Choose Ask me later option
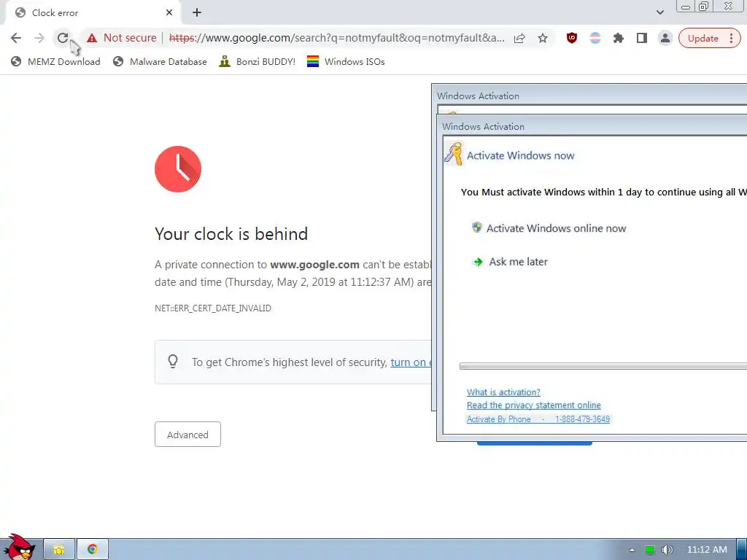Image resolution: width=747 pixels, height=560 pixels. point(510,262)
